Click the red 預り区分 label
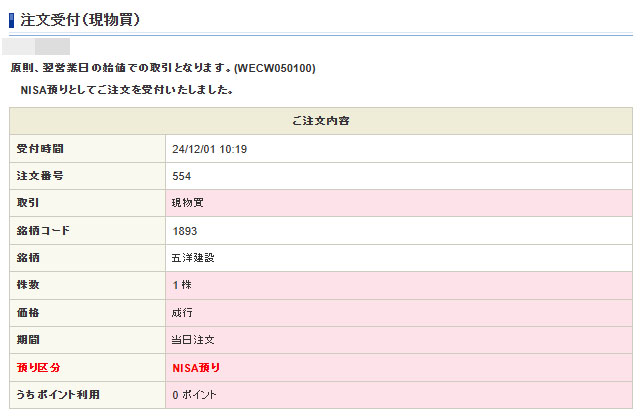This screenshot has height=420, width=643. 39,367
